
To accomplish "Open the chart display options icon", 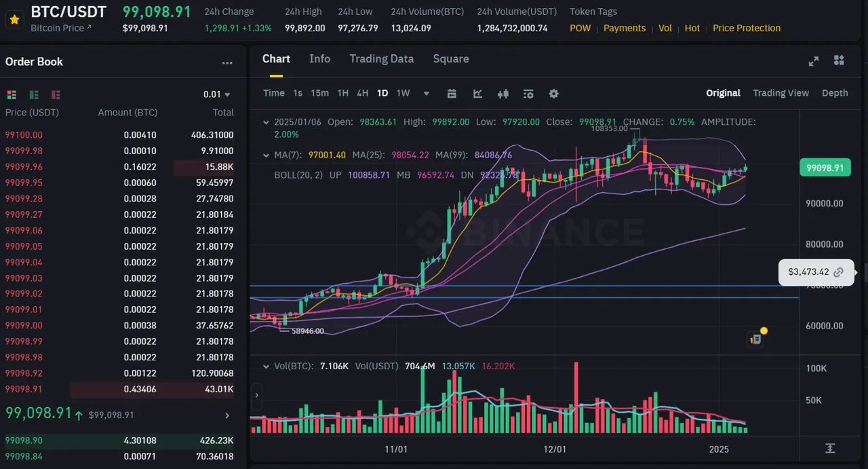I will (x=528, y=94).
